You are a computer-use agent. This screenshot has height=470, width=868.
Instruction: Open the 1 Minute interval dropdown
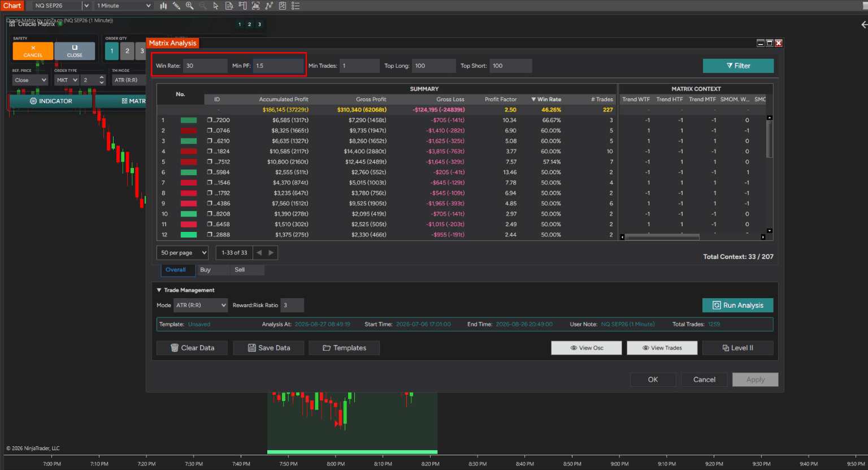pos(124,6)
